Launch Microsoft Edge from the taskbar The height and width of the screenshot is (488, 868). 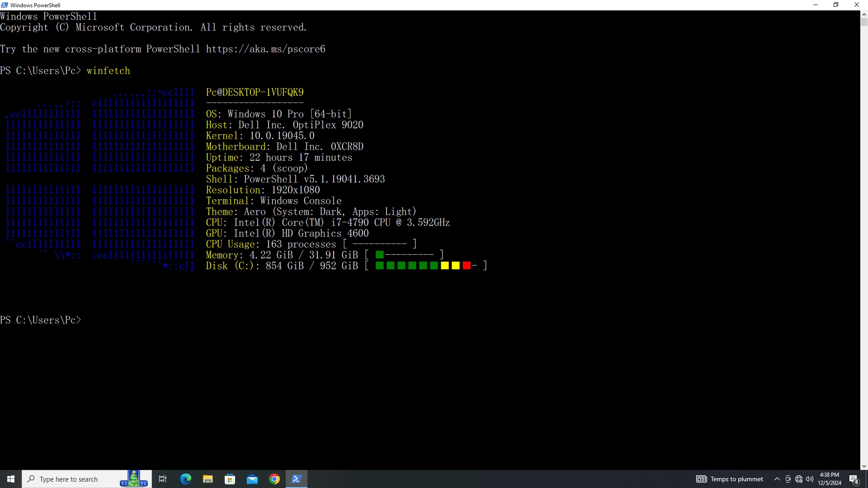pyautogui.click(x=185, y=479)
